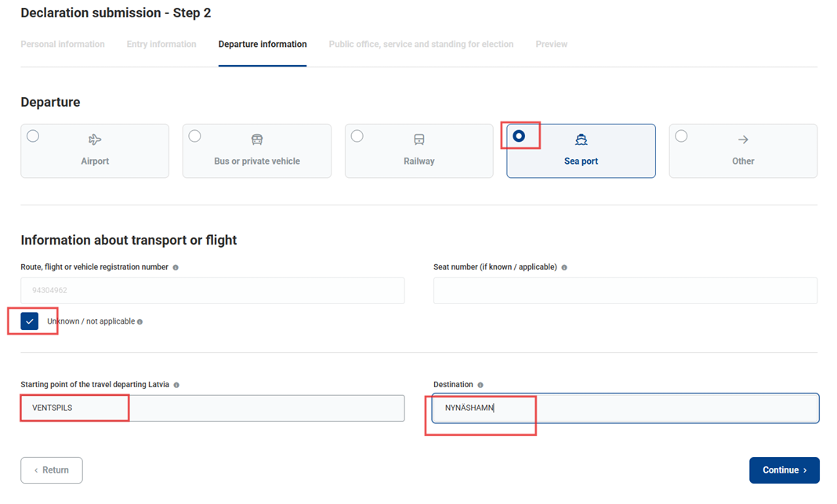Click info icon next to Seat number label
This screenshot has width=837, height=504.
(x=564, y=267)
